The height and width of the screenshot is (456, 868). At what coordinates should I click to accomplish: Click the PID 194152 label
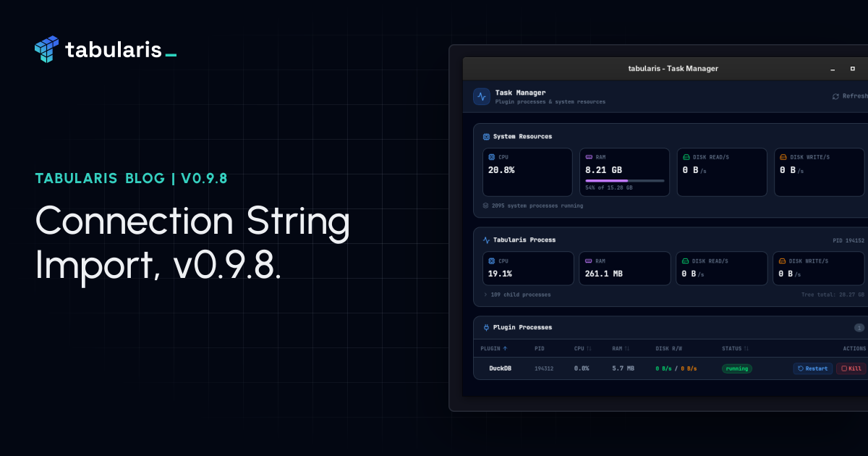point(848,240)
